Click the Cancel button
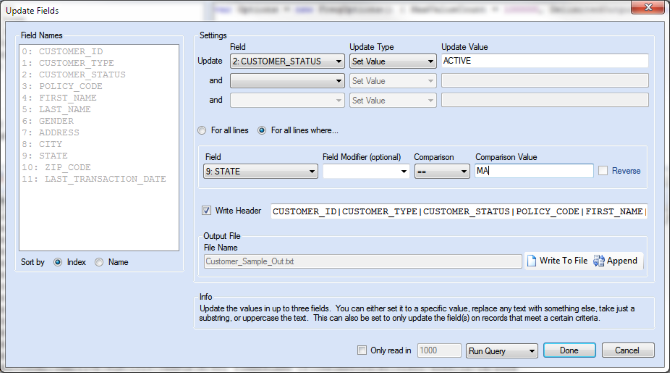Screen dimensions: 670x373 (628, 350)
